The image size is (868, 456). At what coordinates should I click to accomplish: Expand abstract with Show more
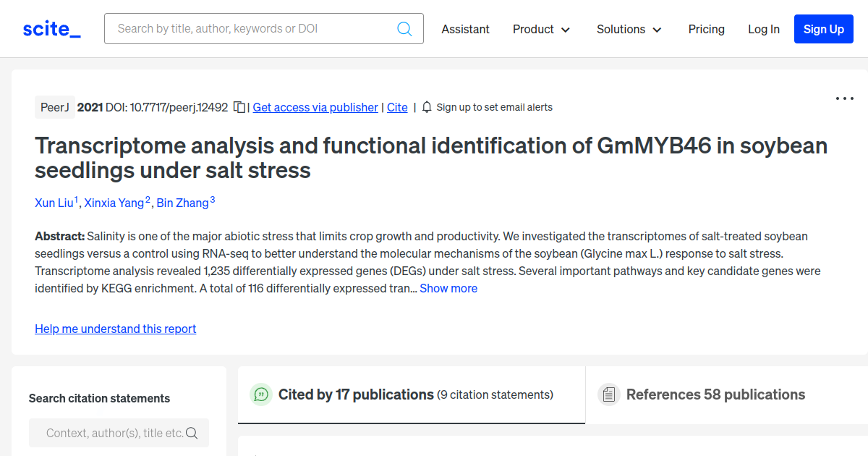pyautogui.click(x=448, y=288)
